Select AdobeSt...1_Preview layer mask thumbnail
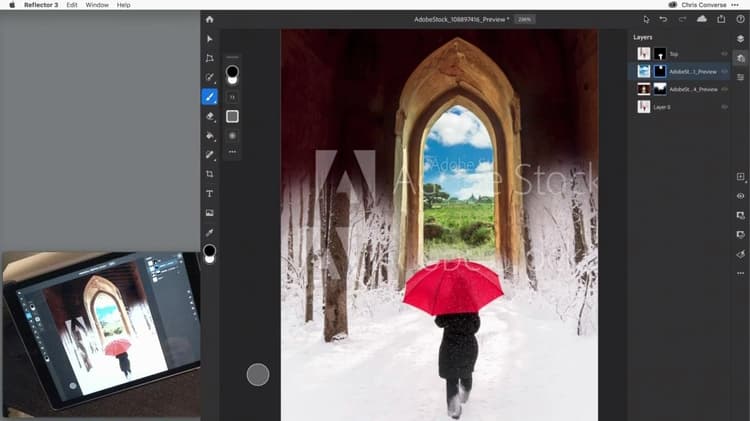Viewport: 750px width, 421px height. pos(660,71)
